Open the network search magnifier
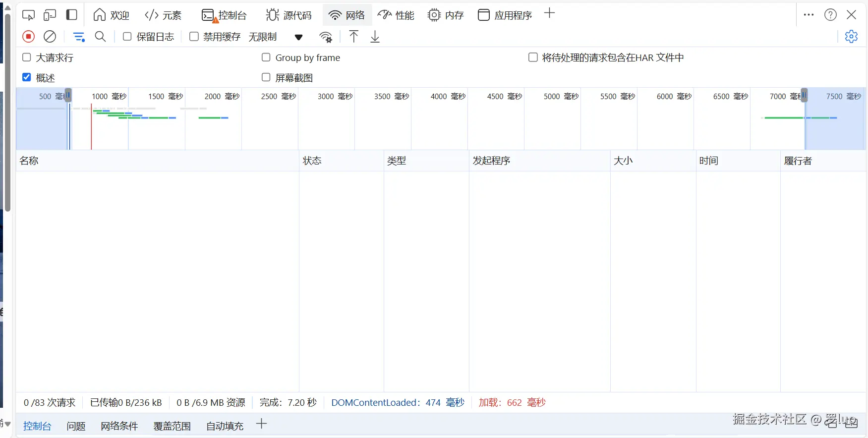Image resolution: width=868 pixels, height=438 pixels. pos(101,36)
